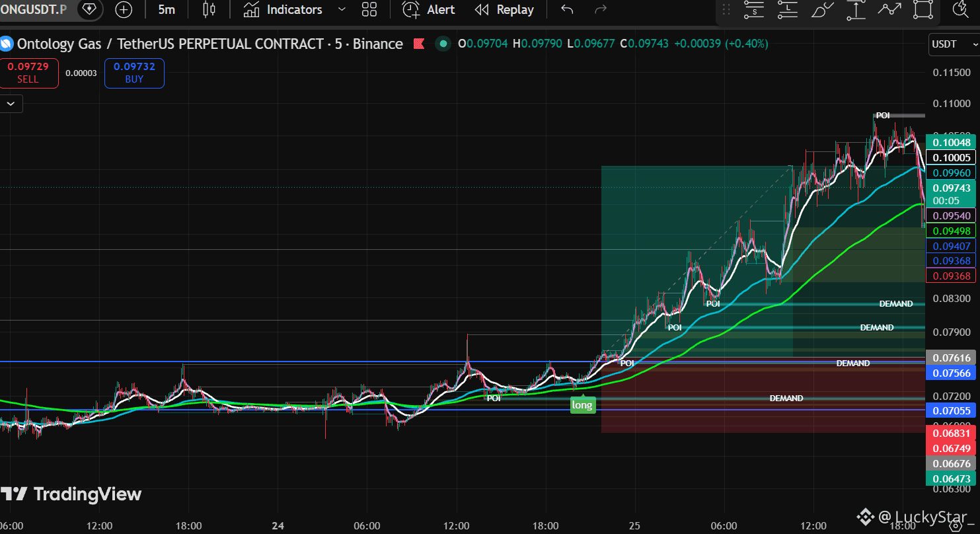Select the brush drawing tool

click(822, 10)
